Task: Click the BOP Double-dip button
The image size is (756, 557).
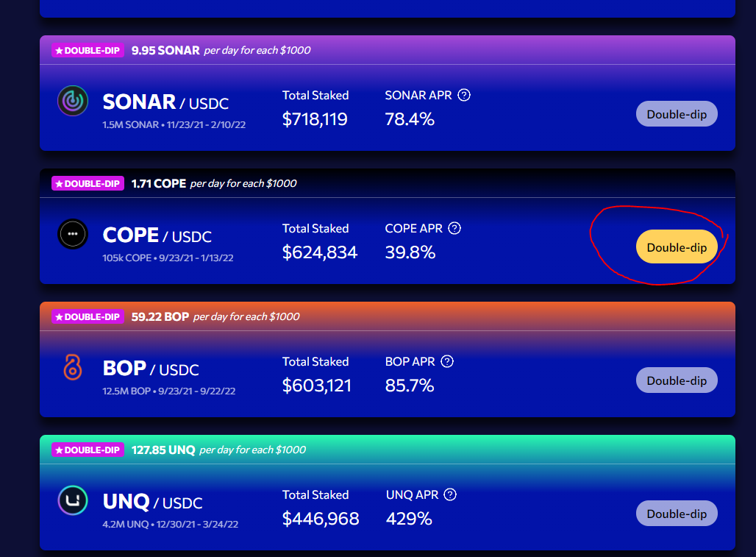Action: (676, 380)
